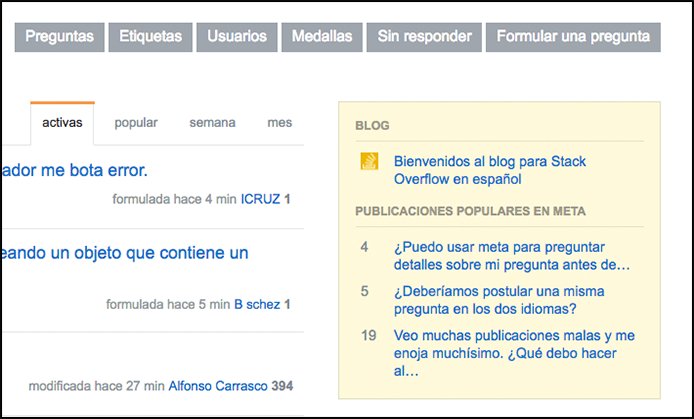Viewport: 694px width, 419px height.
Task: Click vote count 5 in meta list
Action: pos(364,291)
